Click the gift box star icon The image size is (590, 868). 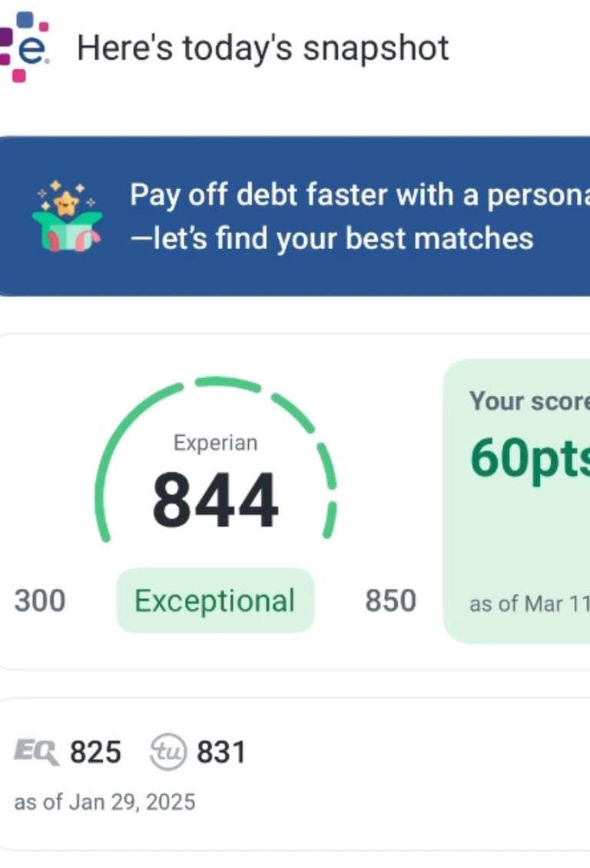pyautogui.click(x=67, y=216)
